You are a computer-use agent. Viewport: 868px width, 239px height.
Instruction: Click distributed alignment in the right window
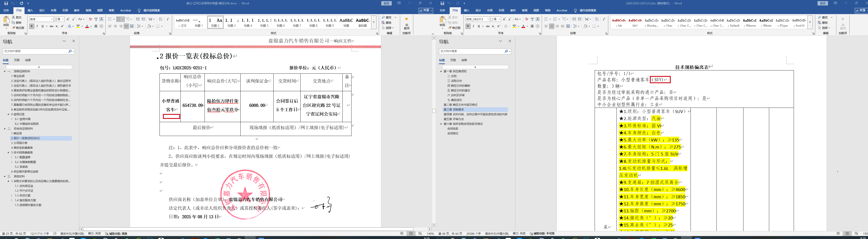coord(568,26)
